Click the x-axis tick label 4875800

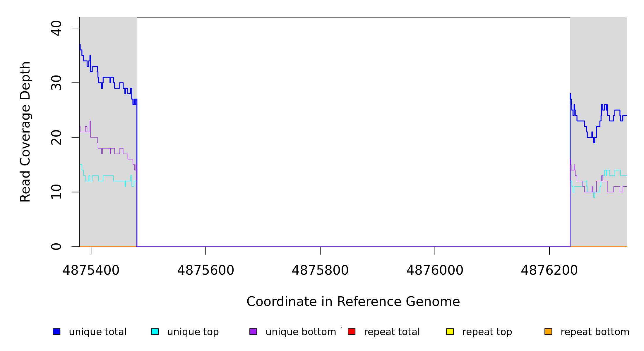pyautogui.click(x=320, y=270)
